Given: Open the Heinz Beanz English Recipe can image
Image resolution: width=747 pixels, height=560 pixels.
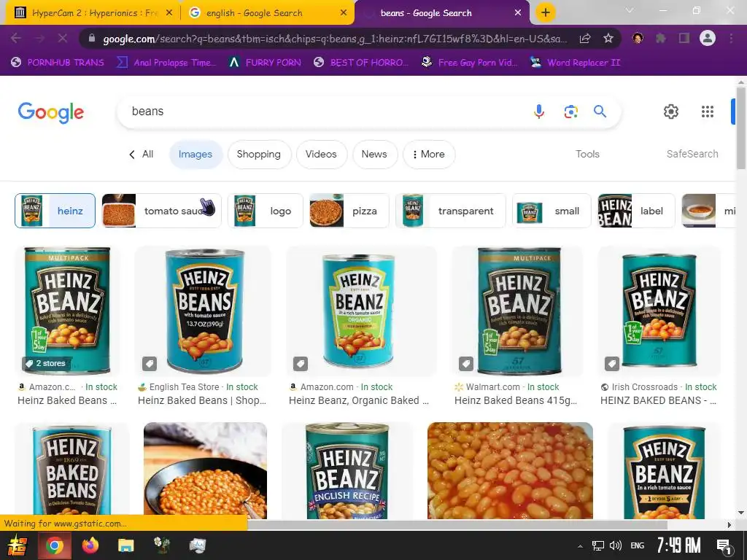Looking at the screenshot, I should tap(347, 470).
